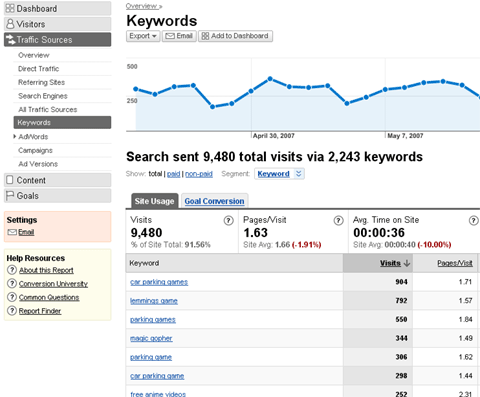Switch to the Goal Conversion tab

[x=214, y=201]
